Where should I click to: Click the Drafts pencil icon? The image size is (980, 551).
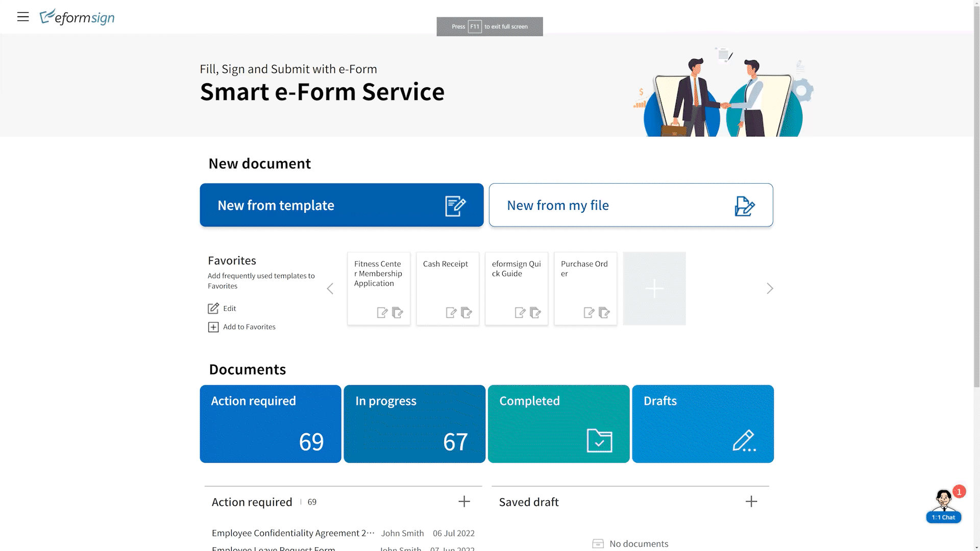tap(744, 441)
